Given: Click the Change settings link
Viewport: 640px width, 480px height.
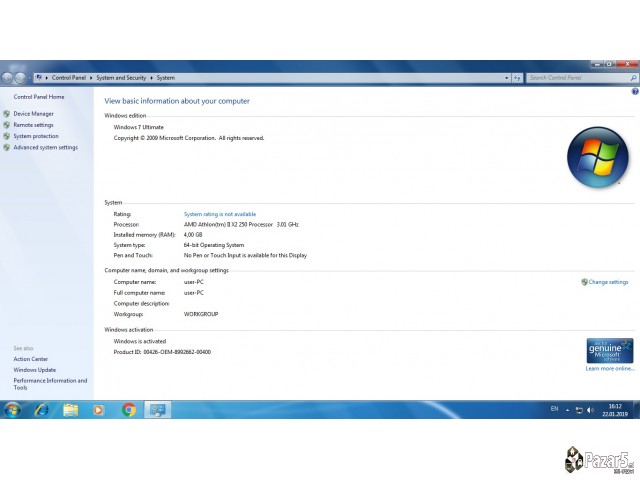Looking at the screenshot, I should tap(608, 282).
